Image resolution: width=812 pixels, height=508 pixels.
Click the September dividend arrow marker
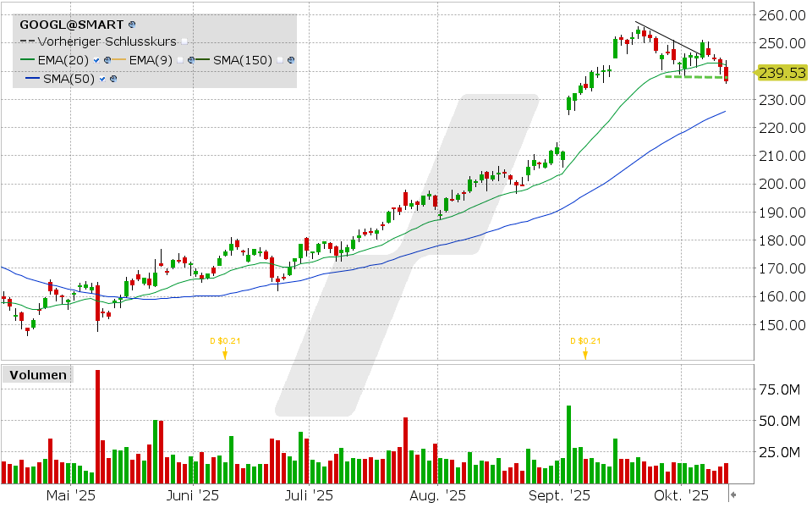pos(584,354)
